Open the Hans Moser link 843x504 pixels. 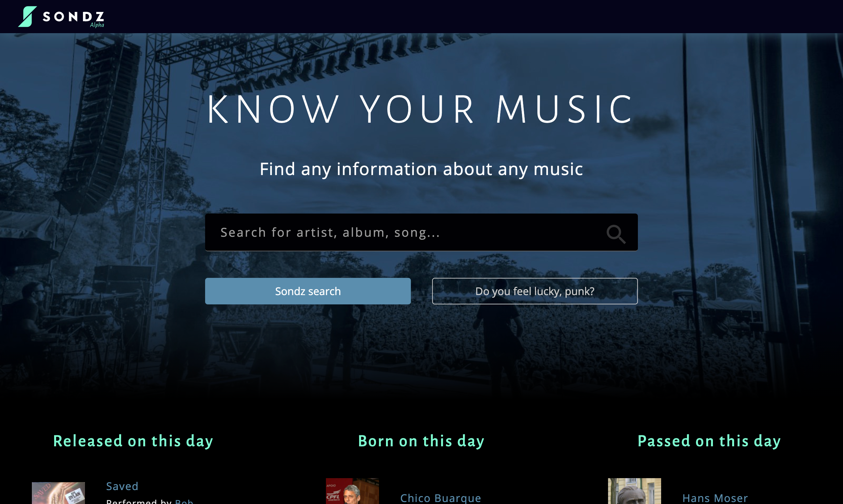715,498
